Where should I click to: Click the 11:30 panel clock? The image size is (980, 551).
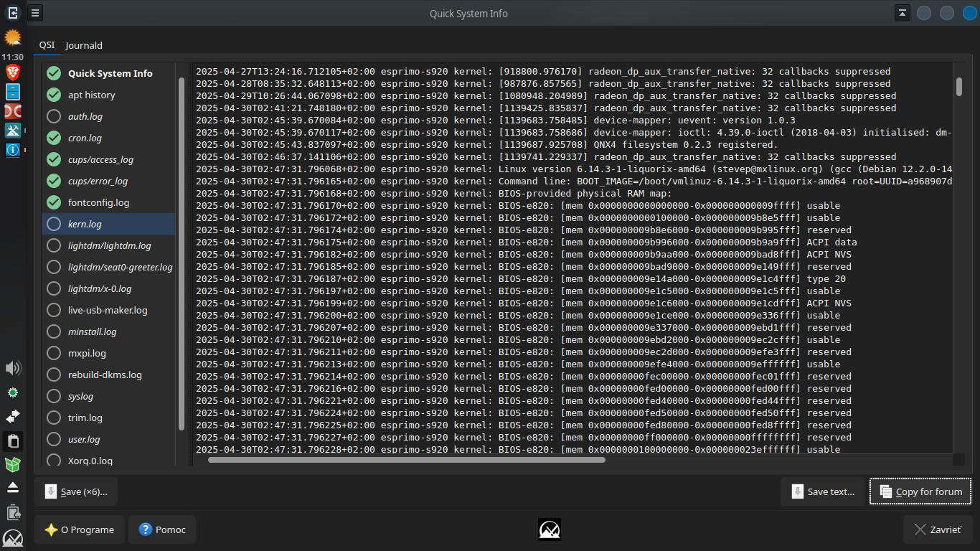click(x=13, y=57)
